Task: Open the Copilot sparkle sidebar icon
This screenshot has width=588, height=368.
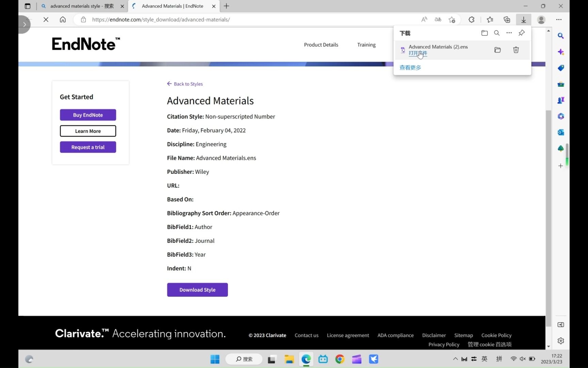Action: click(x=561, y=52)
